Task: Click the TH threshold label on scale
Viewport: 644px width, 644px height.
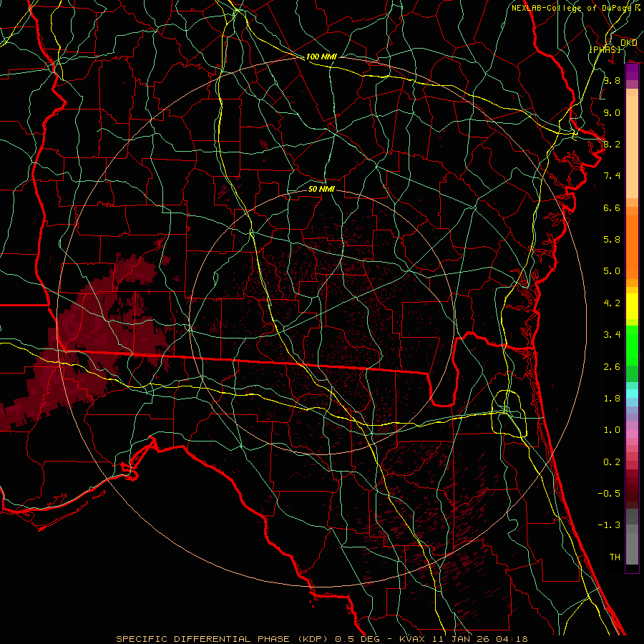Action: (615, 557)
